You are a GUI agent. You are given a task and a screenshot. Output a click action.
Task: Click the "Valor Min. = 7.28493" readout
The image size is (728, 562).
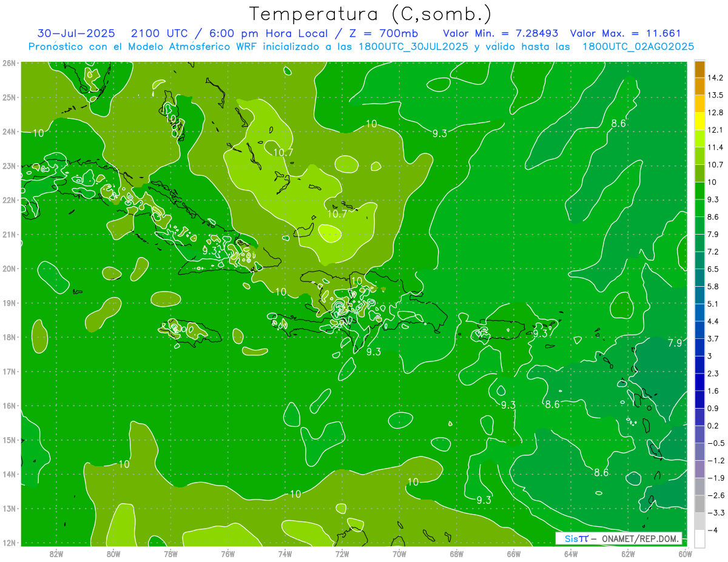(500, 33)
